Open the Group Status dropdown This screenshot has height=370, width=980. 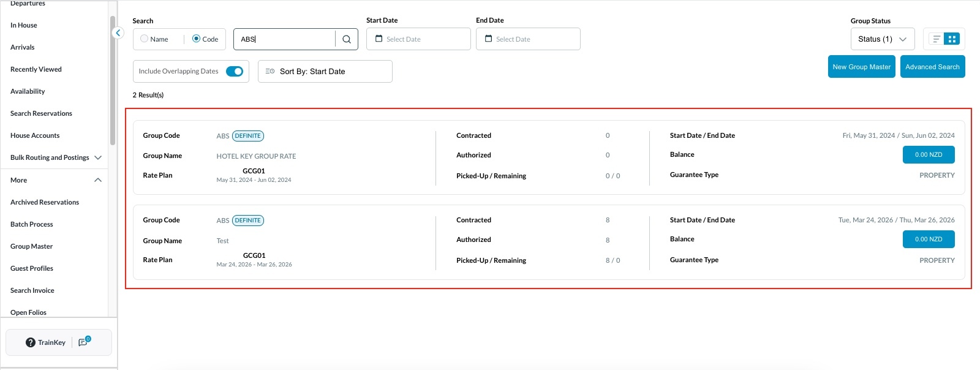click(882, 39)
